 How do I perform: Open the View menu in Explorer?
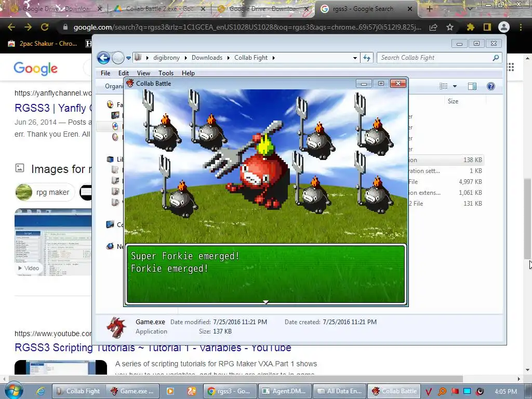coord(143,73)
